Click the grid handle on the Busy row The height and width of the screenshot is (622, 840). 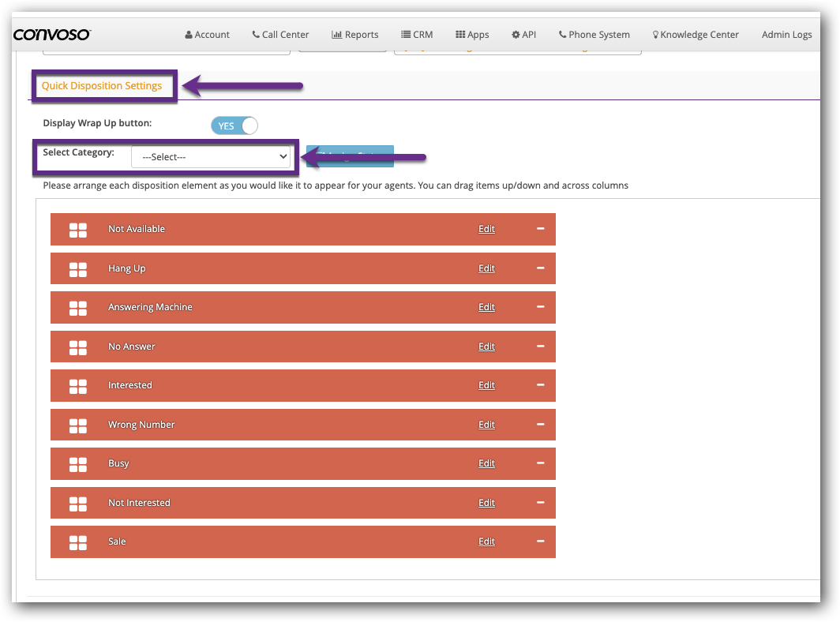coord(77,464)
